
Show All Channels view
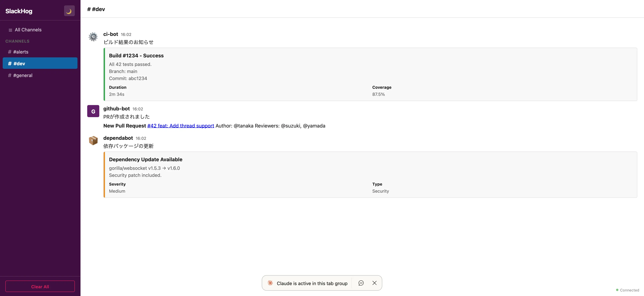pos(28,30)
